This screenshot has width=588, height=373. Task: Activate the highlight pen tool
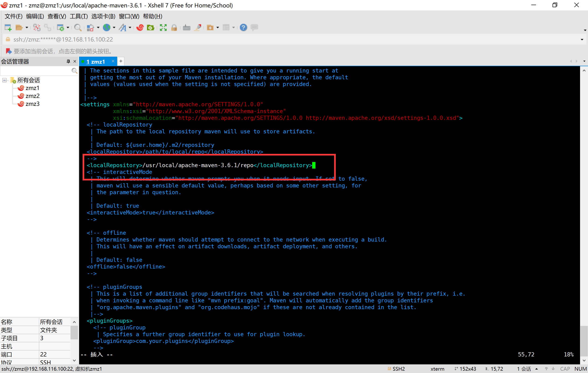198,27
